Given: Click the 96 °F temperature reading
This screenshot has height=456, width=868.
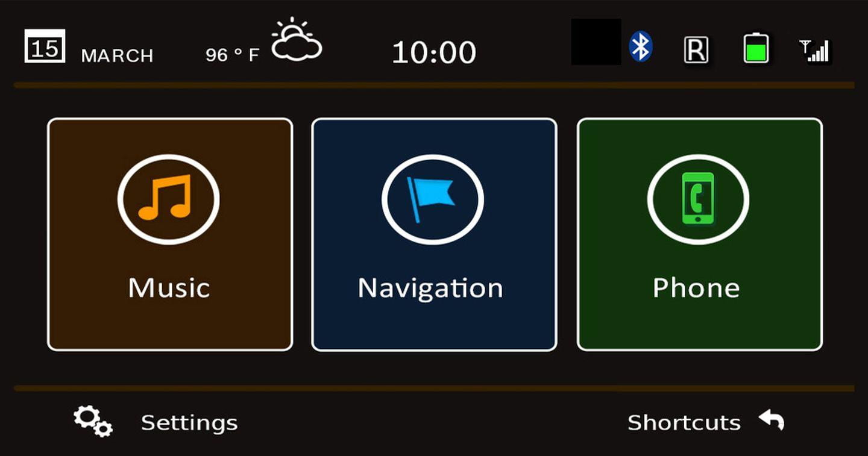Looking at the screenshot, I should [x=232, y=55].
